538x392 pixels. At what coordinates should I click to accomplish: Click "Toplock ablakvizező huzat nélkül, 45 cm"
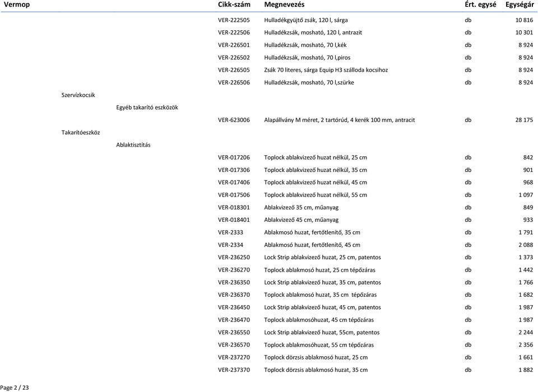click(x=316, y=183)
